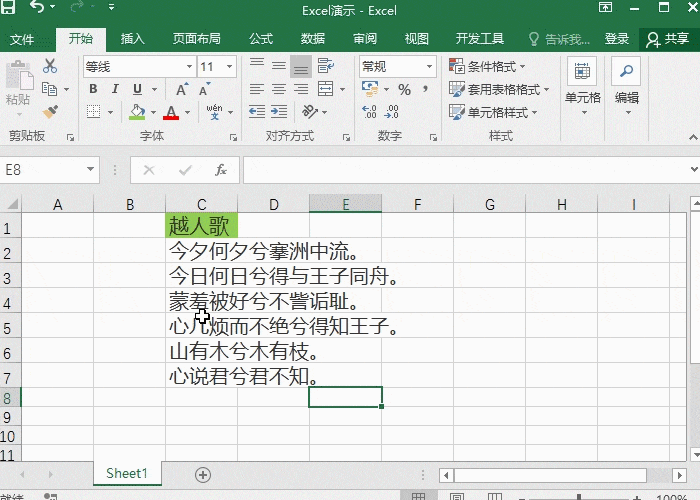Switch to the 数据 tab
700x500 pixels.
(312, 39)
